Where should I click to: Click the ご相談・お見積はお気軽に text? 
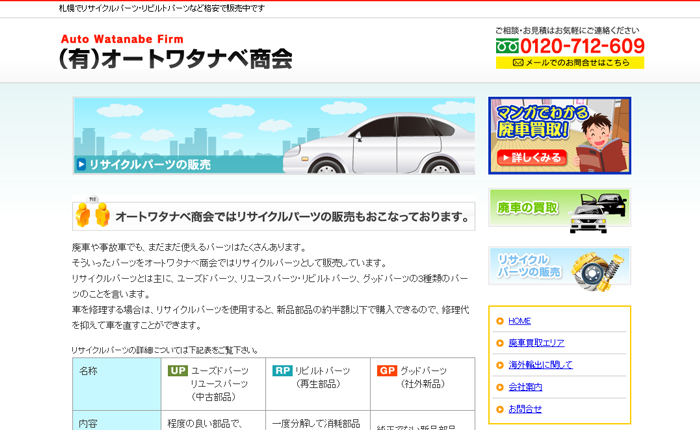567,30
